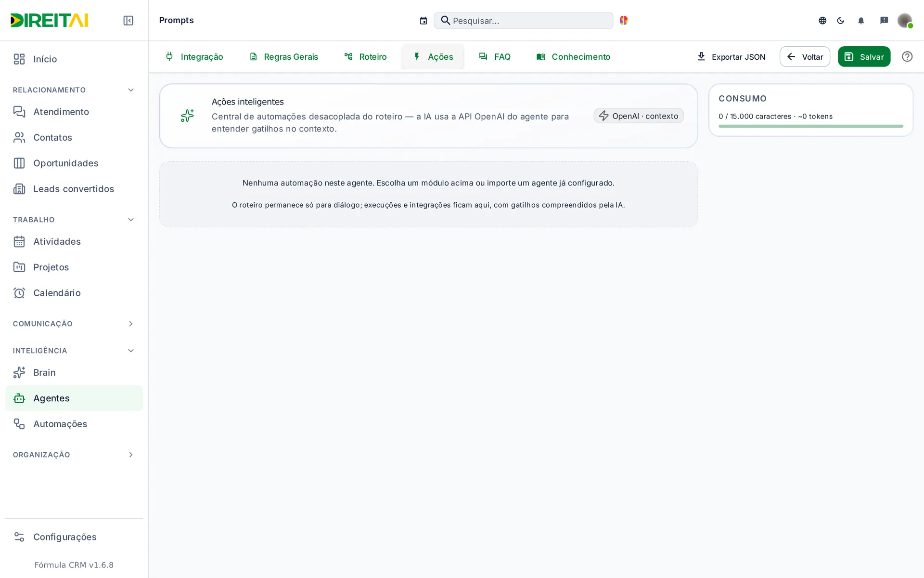Switch to Regras Gerais tab
Screen dimensions: 924x578
click(x=283, y=56)
